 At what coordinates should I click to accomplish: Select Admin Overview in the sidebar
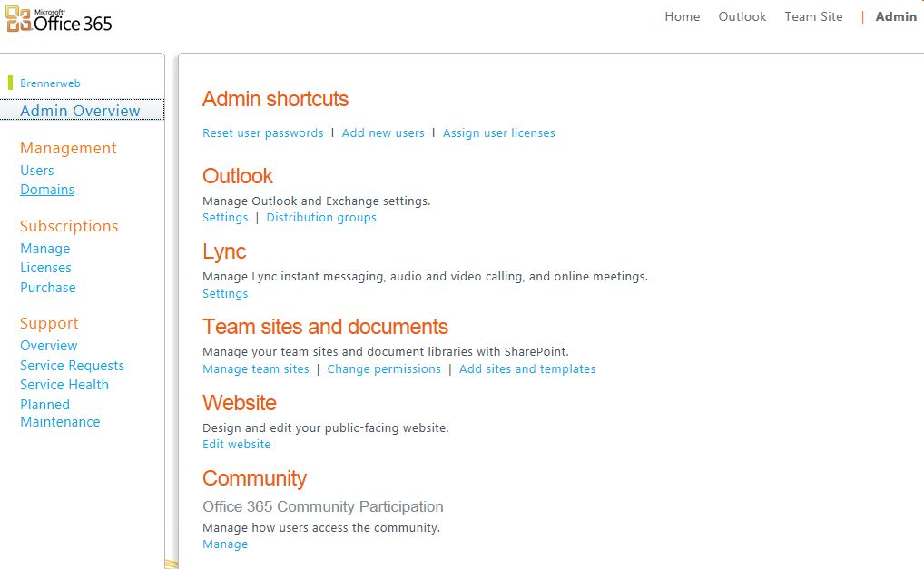[x=80, y=110]
